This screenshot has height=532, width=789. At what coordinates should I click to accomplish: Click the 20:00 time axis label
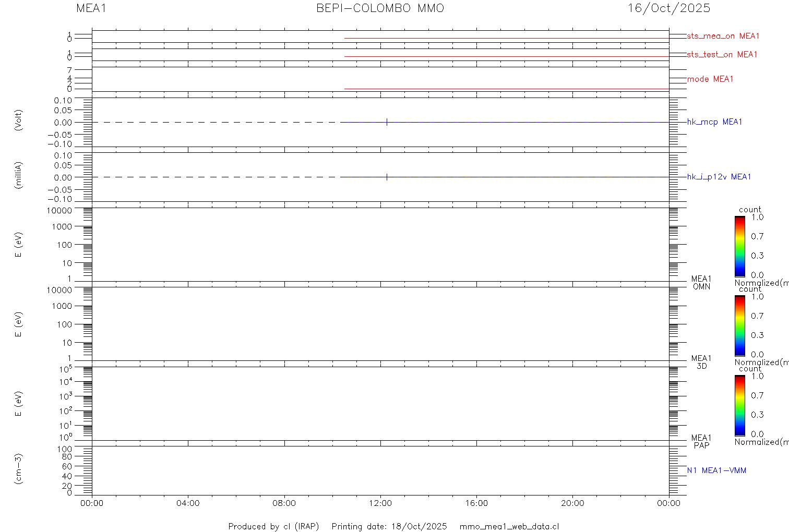tap(572, 503)
